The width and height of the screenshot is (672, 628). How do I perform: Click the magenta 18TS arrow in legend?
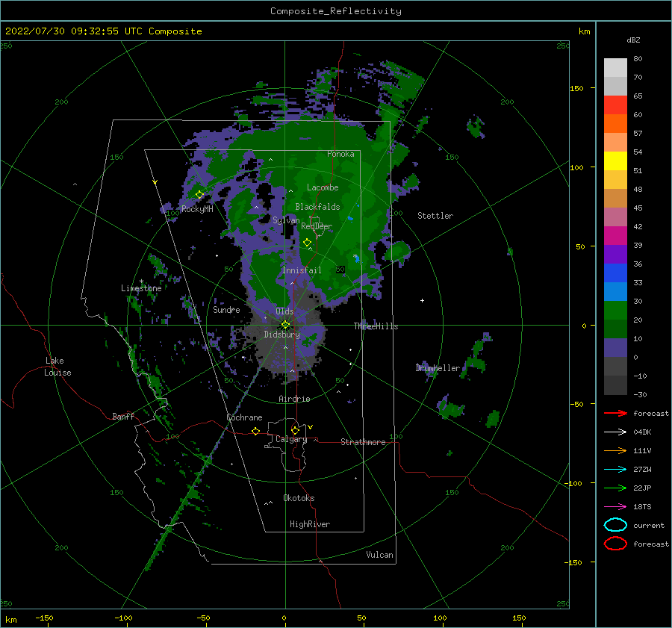(x=615, y=506)
